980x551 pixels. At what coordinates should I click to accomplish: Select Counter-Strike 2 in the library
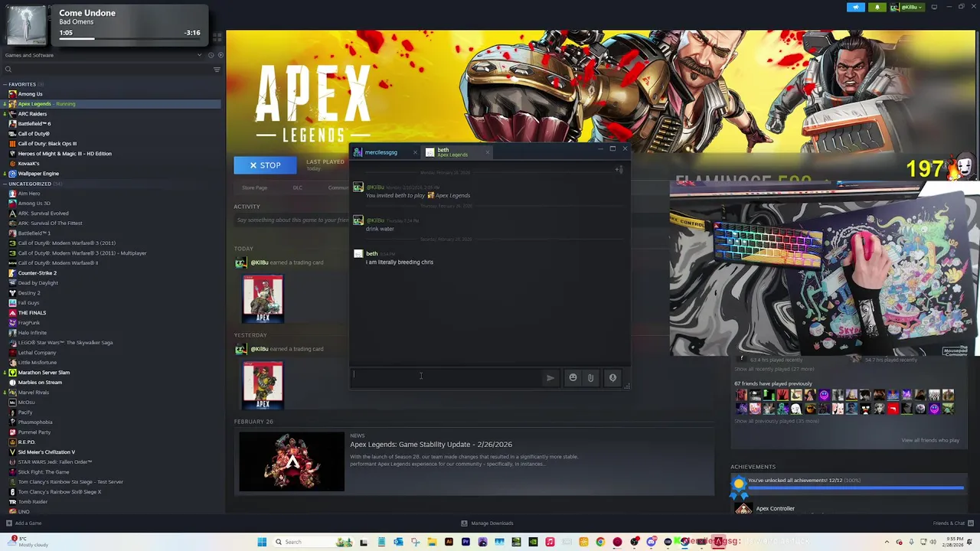[x=38, y=273]
